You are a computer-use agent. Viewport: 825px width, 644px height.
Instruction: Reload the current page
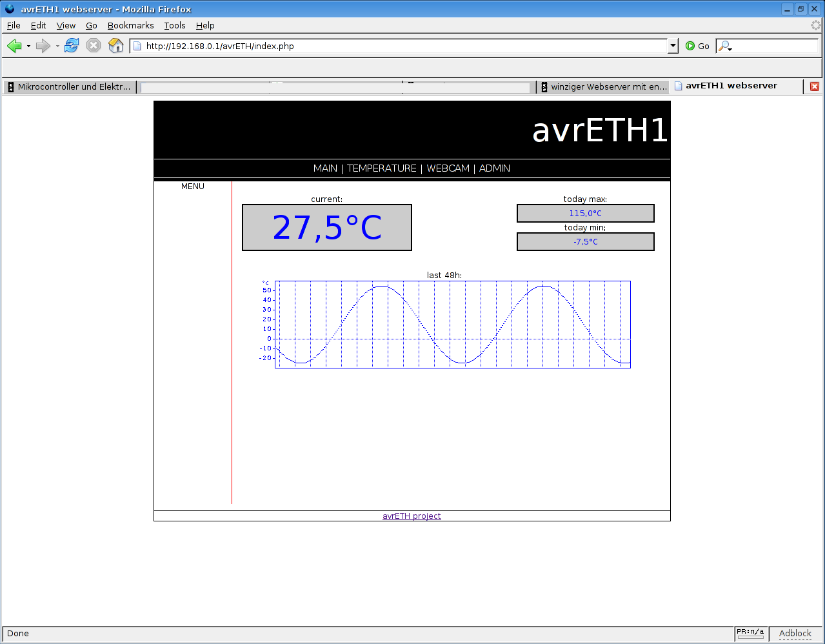[x=72, y=46]
